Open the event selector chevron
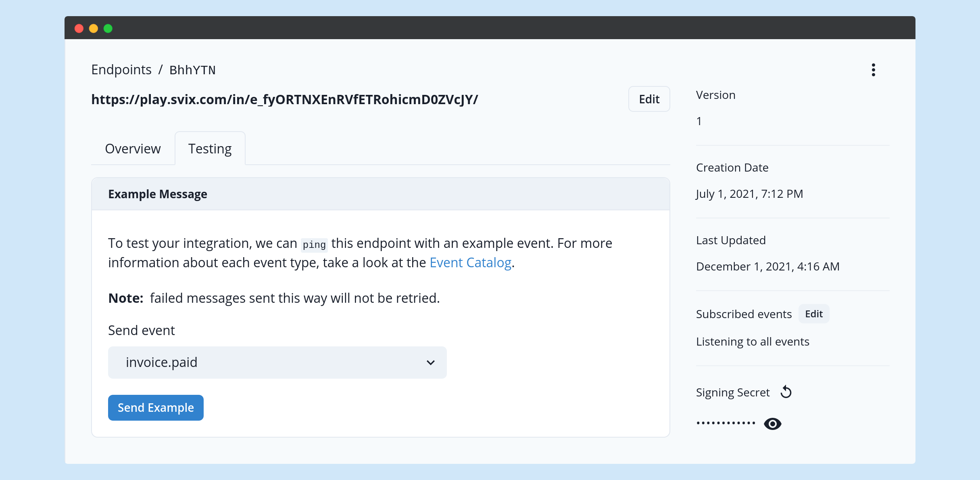 click(430, 362)
